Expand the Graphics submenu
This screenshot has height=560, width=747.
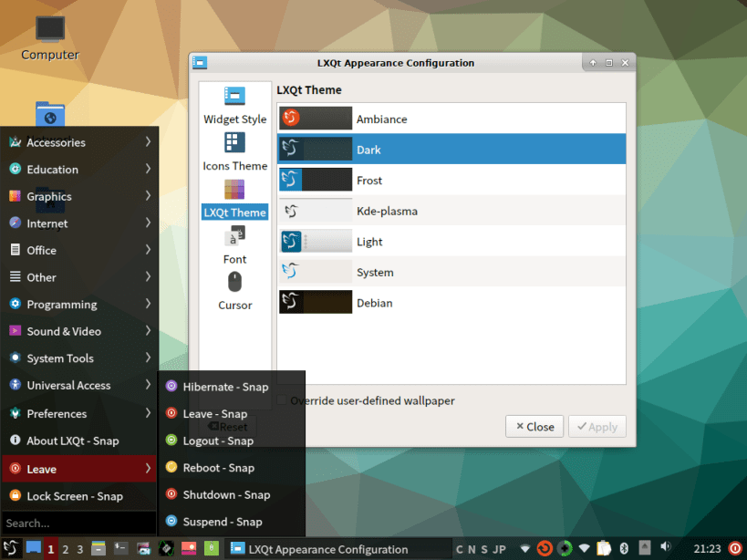point(79,196)
